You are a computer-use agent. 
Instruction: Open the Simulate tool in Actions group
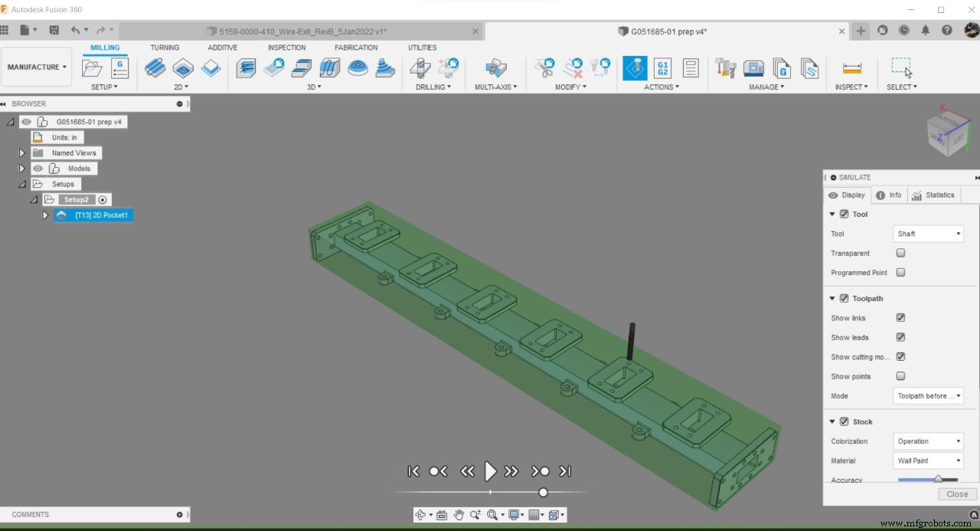pyautogui.click(x=635, y=67)
